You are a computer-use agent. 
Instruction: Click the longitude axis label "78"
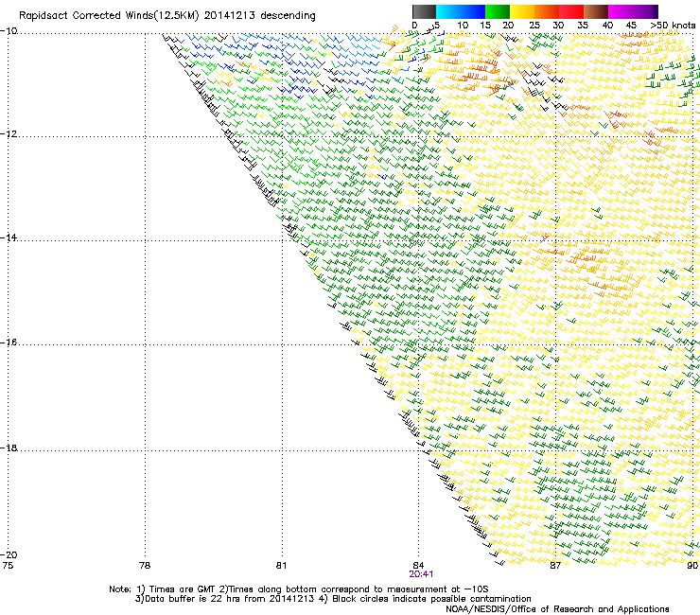145,566
